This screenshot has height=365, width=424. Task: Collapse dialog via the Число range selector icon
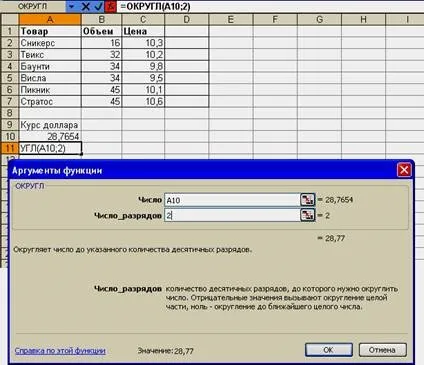click(x=308, y=200)
